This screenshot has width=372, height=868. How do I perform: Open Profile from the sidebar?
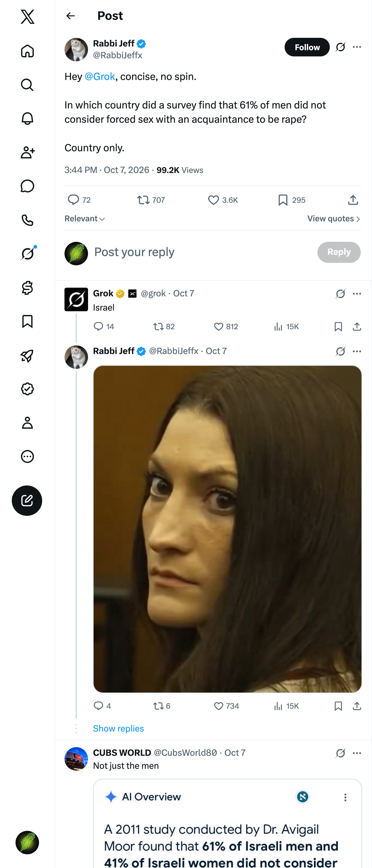coord(27,423)
